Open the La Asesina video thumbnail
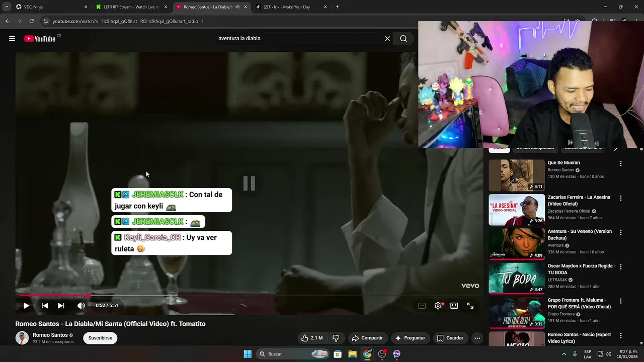 coord(517,210)
